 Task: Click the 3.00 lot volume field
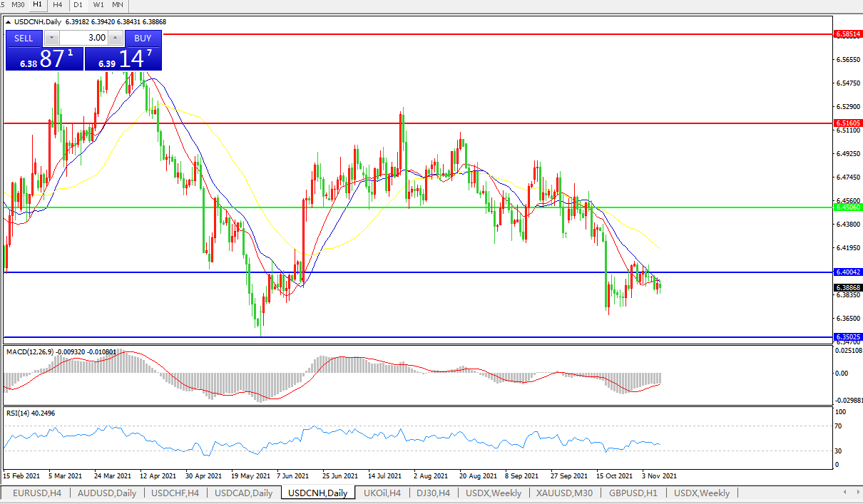click(x=83, y=38)
